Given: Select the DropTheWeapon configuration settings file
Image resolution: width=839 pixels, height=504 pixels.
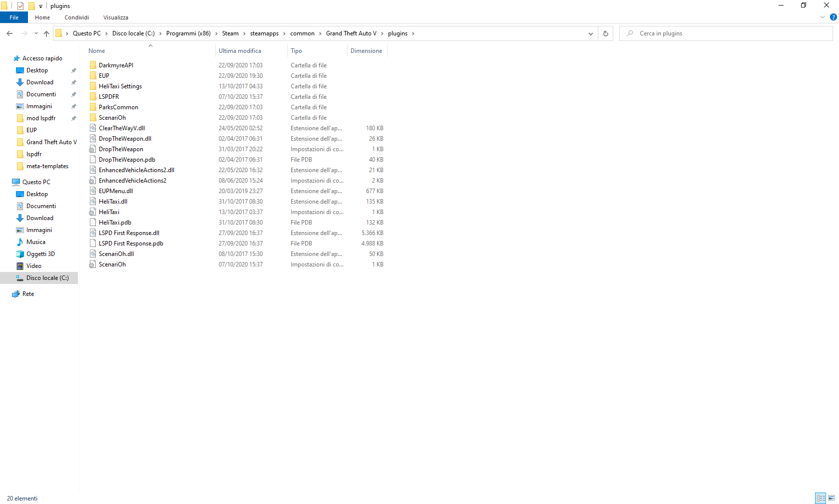Looking at the screenshot, I should [121, 149].
